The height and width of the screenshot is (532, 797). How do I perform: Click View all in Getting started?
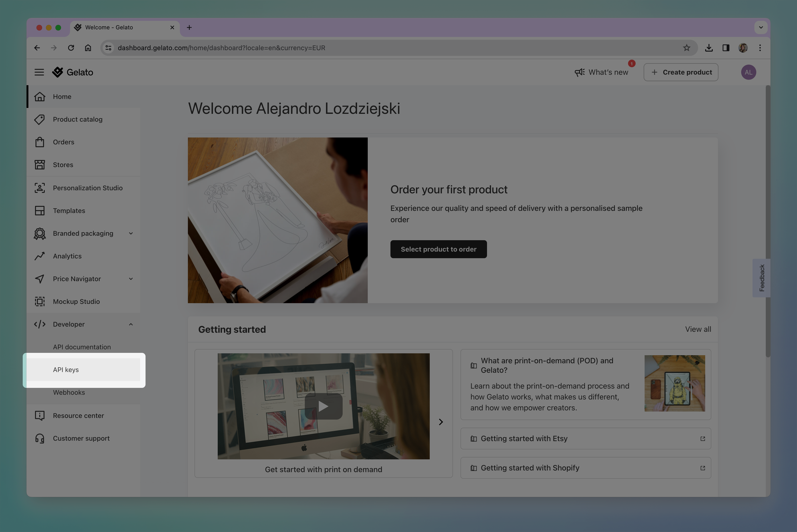click(698, 329)
